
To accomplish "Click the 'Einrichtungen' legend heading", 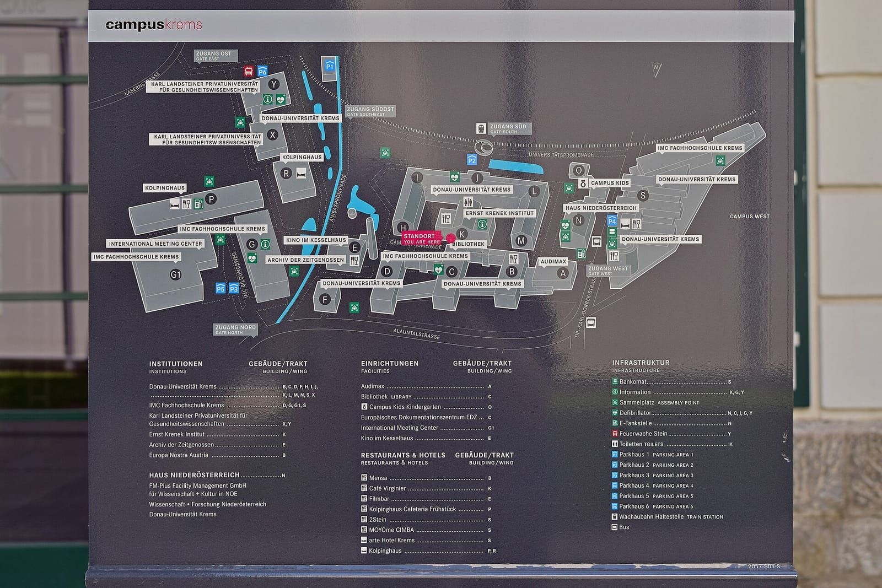I will [x=390, y=364].
